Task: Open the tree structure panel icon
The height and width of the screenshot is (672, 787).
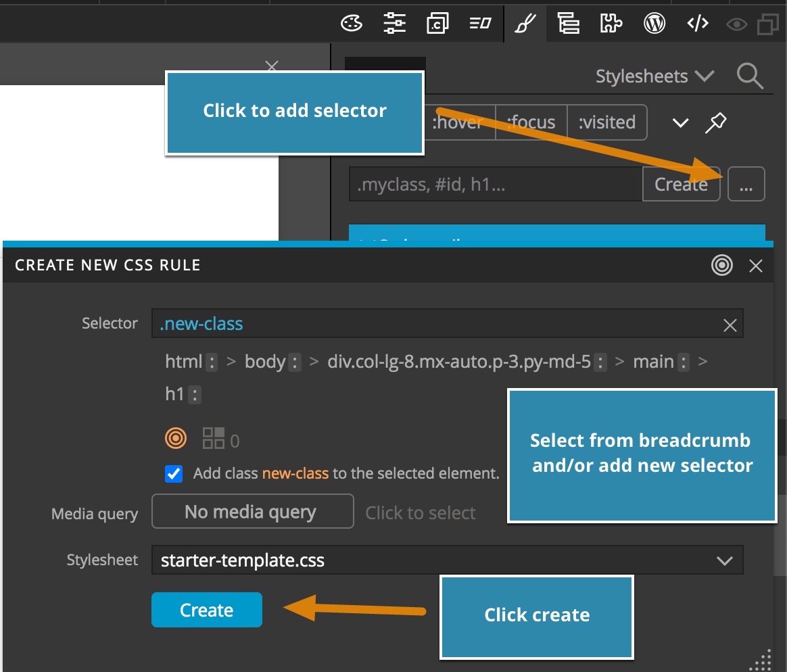Action: pyautogui.click(x=568, y=23)
